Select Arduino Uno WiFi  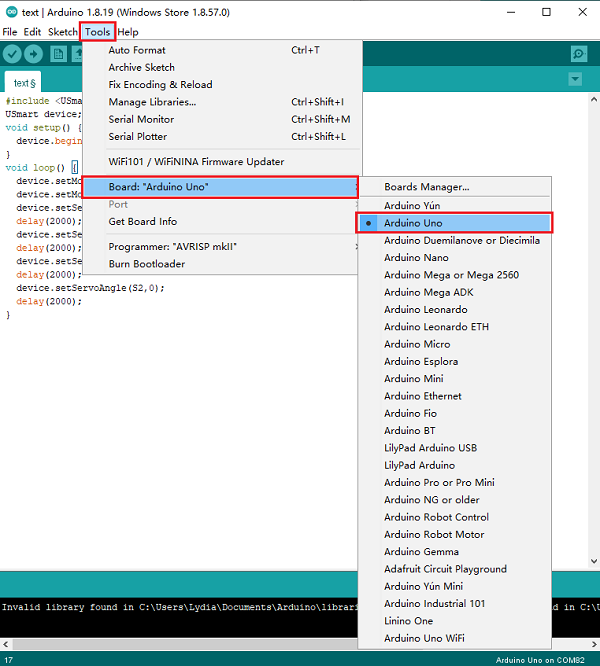(454, 639)
